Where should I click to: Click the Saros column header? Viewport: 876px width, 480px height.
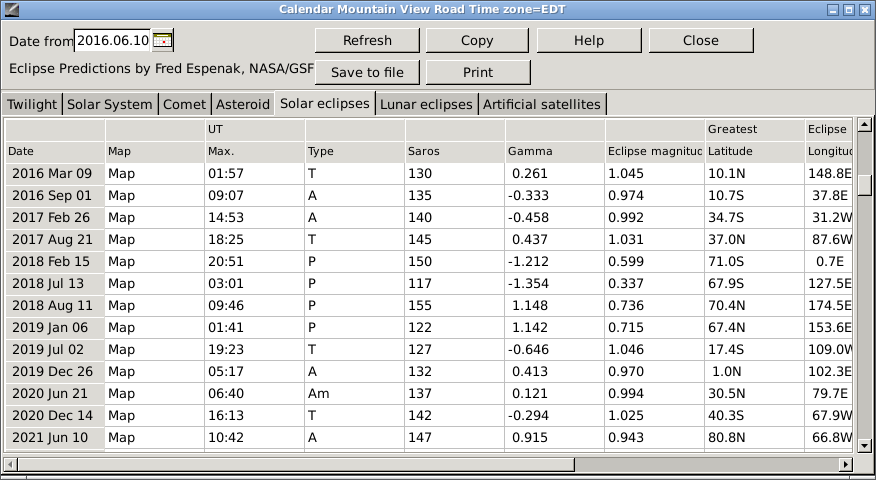[x=454, y=151]
